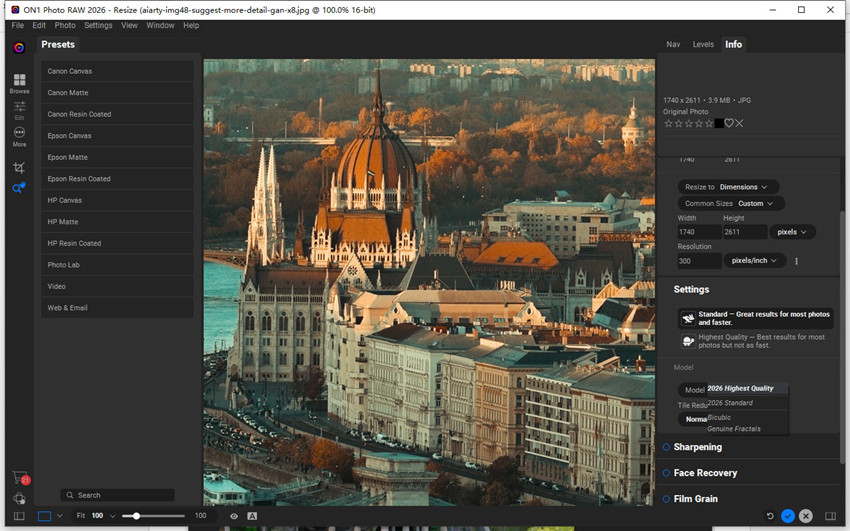This screenshot has width=850, height=531.
Task: Expand the view mode chevron
Action: pos(60,516)
